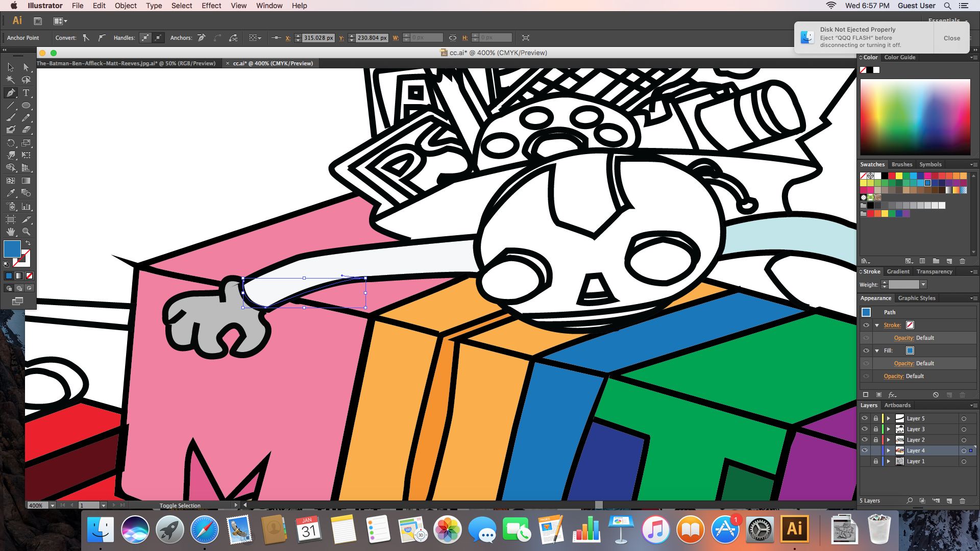Viewport: 980px width, 551px height.
Task: Choose the Zoom tool
Action: tap(26, 232)
